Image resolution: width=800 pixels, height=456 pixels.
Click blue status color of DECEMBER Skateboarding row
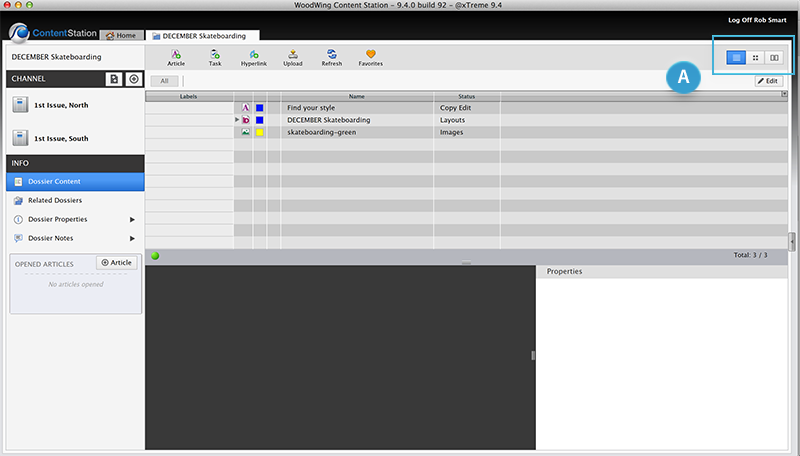point(260,120)
